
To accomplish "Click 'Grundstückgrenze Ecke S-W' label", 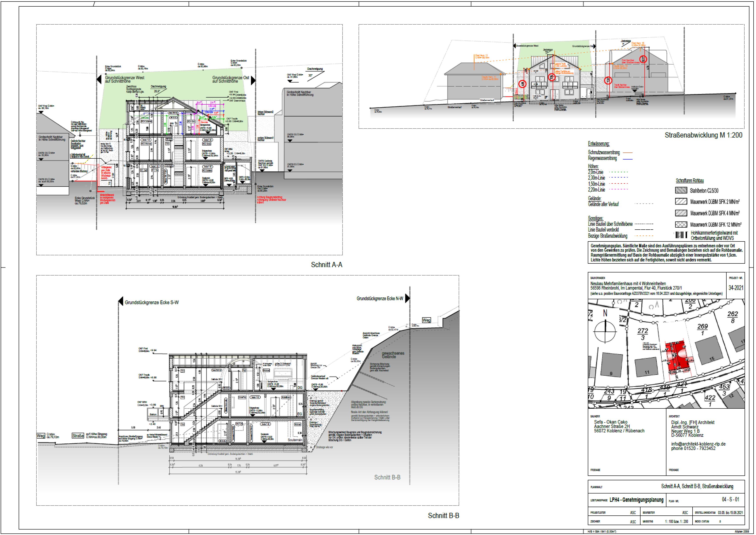I will click(152, 302).
